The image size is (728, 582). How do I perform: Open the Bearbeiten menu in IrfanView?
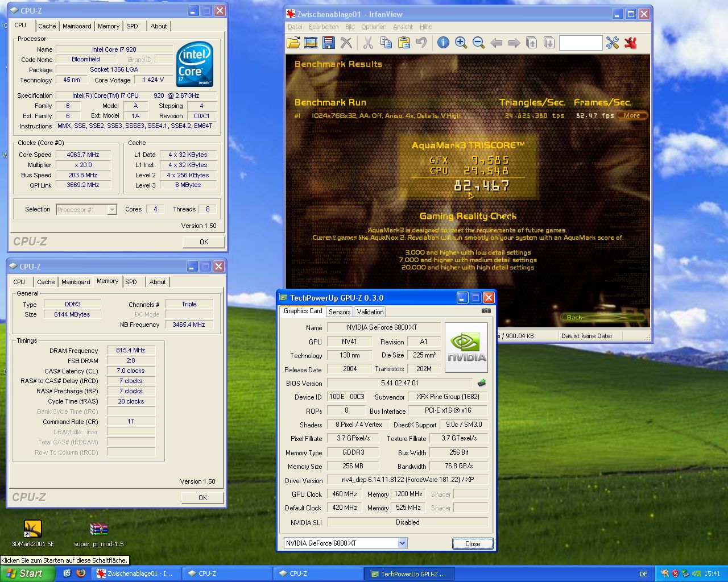tap(324, 27)
